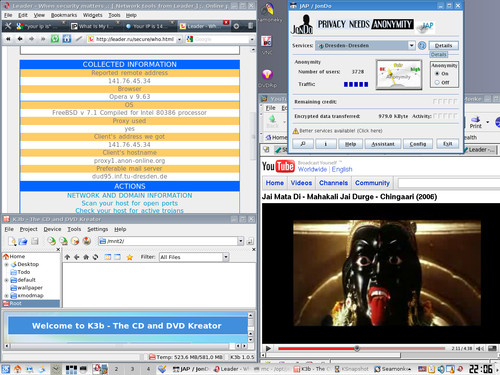Screen dimensions: 500x375
Task: Reload the K3b file browser view
Action: point(95,257)
